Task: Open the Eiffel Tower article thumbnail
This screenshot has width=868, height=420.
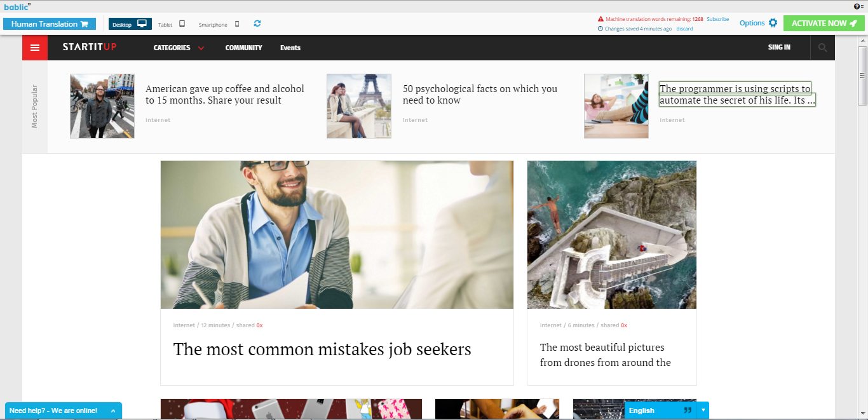Action: coord(359,106)
